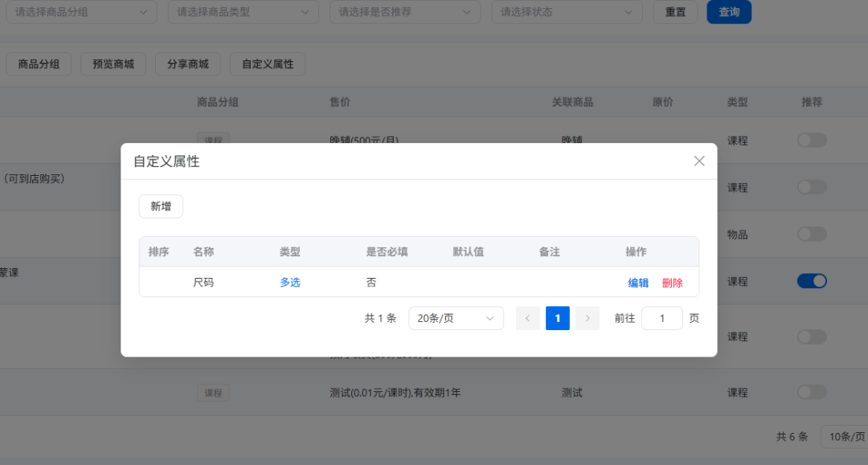The height and width of the screenshot is (465, 868).
Task: Edit the 尺码 attribute row
Action: coord(638,283)
